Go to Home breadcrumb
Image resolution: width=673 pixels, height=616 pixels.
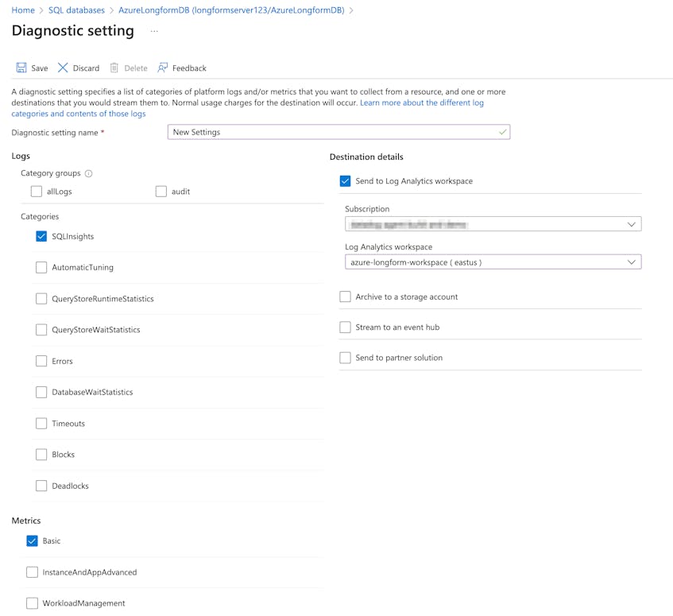coord(23,10)
